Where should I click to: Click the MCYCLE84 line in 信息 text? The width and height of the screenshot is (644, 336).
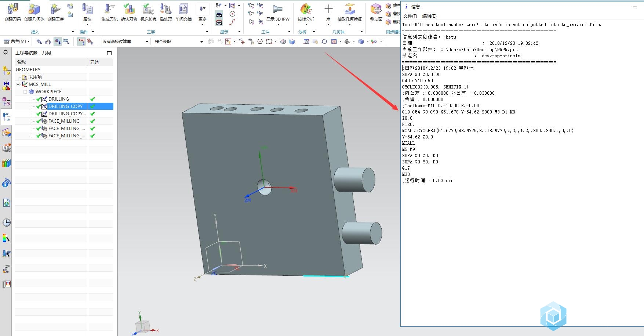coord(488,131)
